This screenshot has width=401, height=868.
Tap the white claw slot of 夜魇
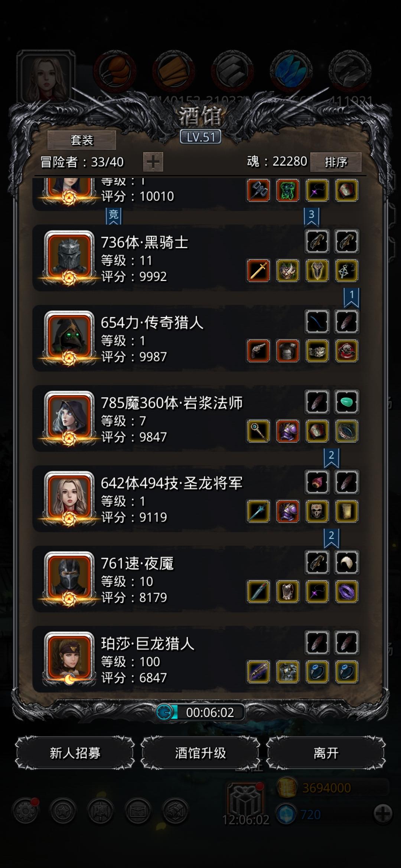[346, 562]
